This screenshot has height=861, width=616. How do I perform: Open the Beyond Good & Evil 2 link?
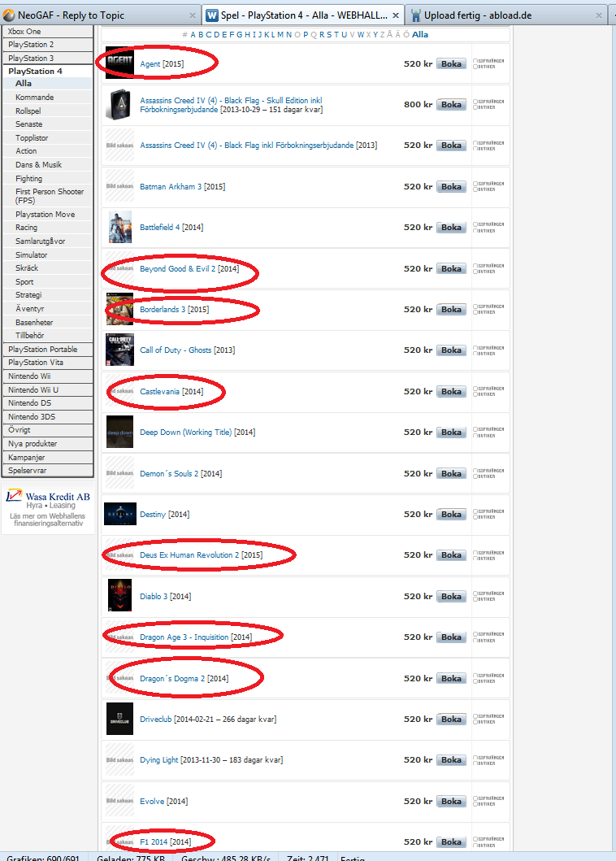tap(177, 268)
